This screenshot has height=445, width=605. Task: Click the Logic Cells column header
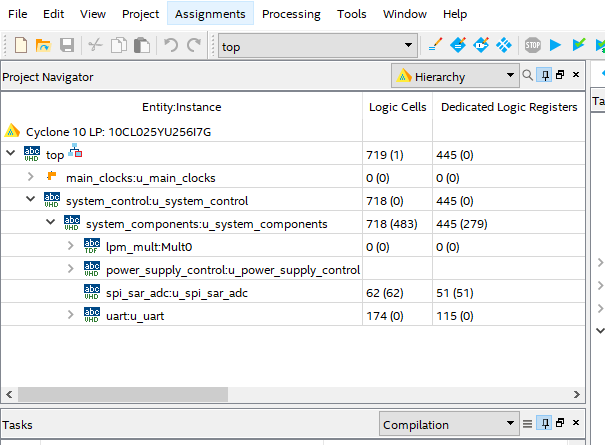(397, 107)
